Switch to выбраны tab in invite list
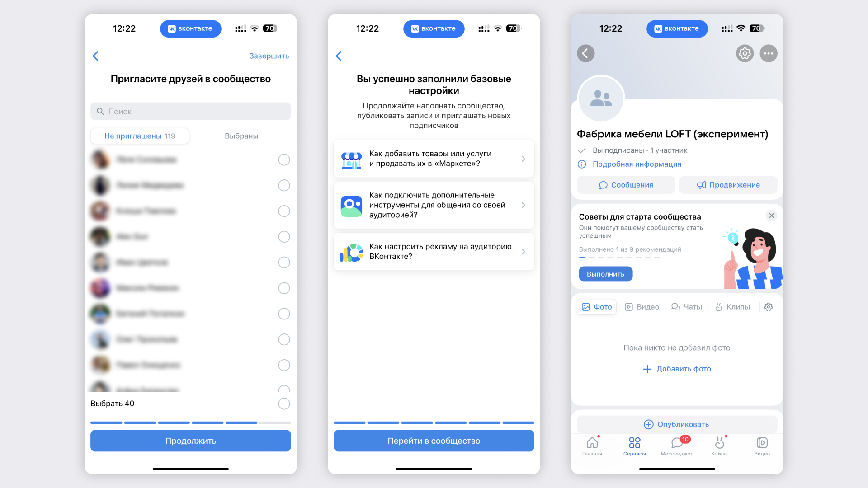Viewport: 868px width, 488px height. point(240,135)
